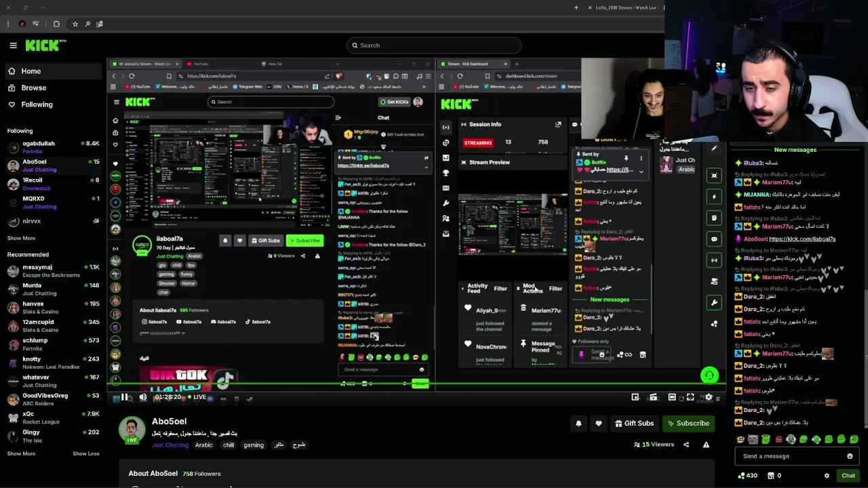Open ogabdullah's channel from Following list
Screen dimensions: 868x488
(x=53, y=147)
